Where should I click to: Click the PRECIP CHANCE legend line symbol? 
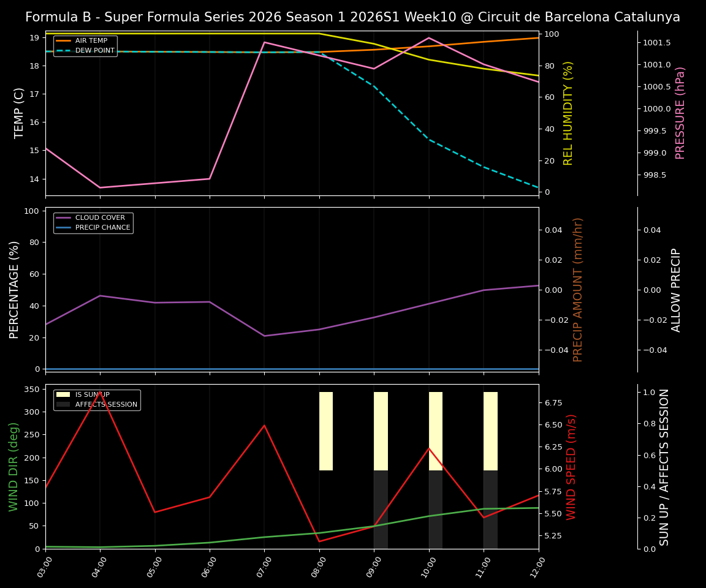(63, 227)
